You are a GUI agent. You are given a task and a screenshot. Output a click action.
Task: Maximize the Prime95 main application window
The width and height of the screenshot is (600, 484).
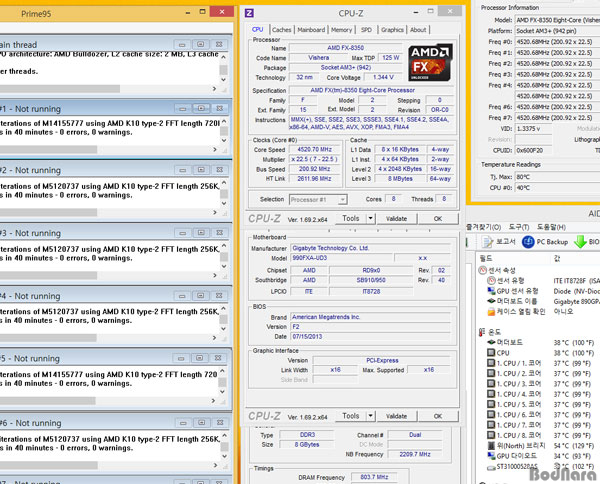coord(203,12)
